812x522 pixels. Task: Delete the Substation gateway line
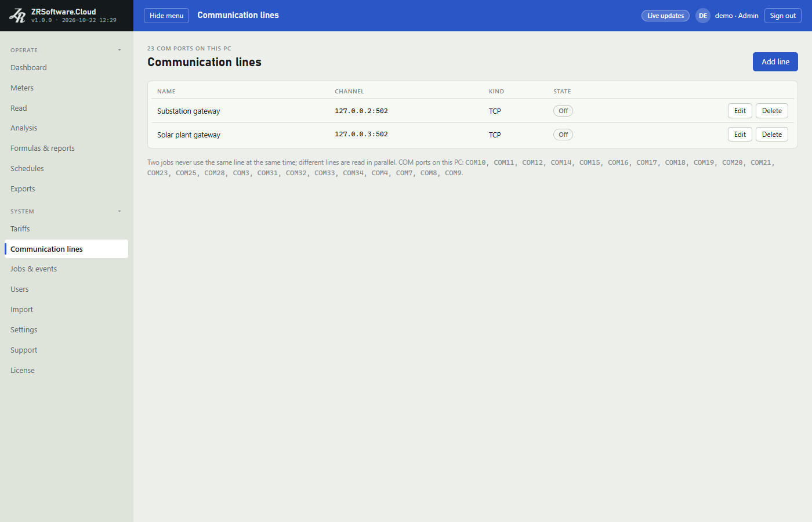[x=771, y=111]
